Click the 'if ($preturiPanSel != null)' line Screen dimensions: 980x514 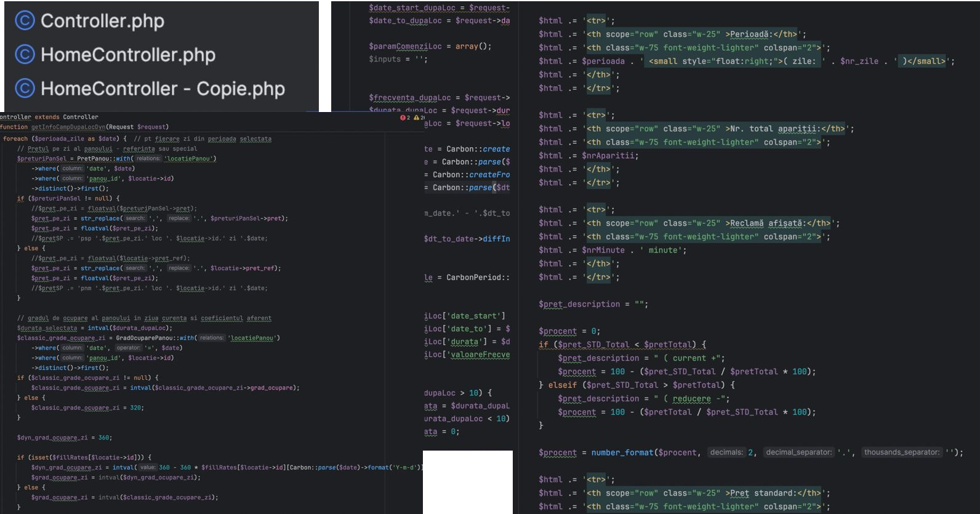point(68,199)
